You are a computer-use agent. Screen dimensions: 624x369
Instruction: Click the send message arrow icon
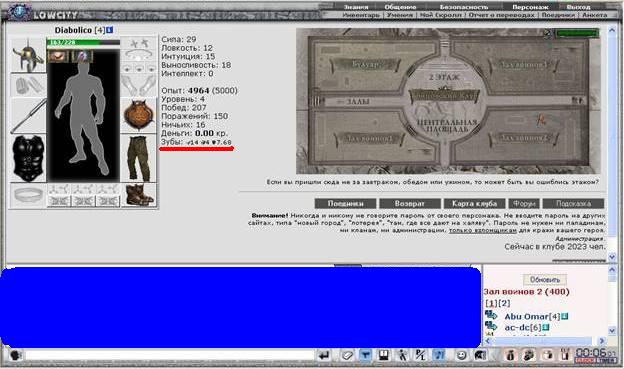[x=324, y=355]
